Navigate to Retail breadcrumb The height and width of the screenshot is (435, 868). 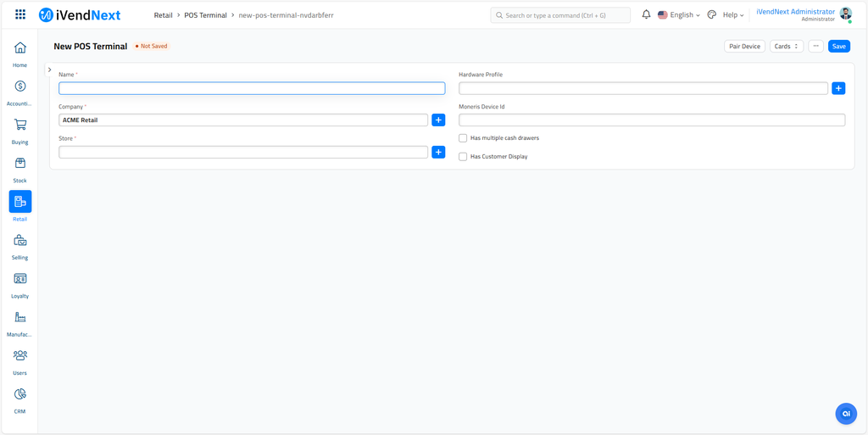(163, 15)
